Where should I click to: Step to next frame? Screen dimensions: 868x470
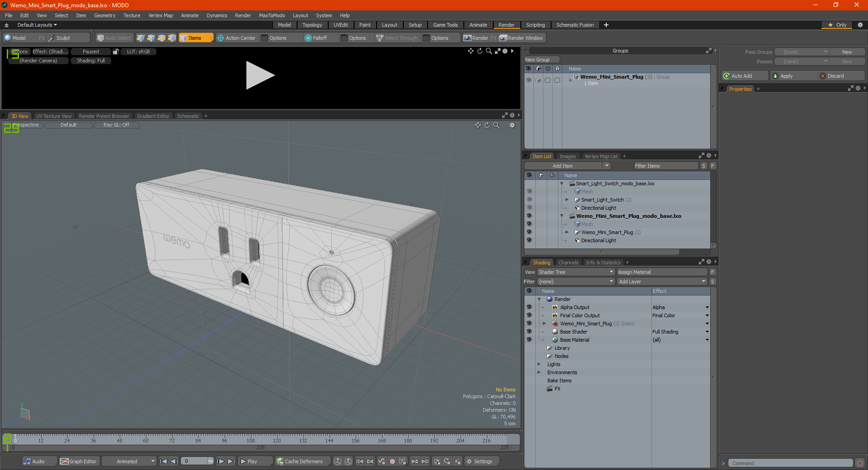coord(220,461)
